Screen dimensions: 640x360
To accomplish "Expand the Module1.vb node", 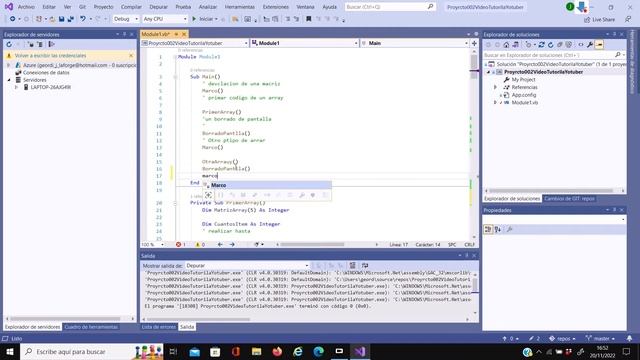I will click(496, 102).
